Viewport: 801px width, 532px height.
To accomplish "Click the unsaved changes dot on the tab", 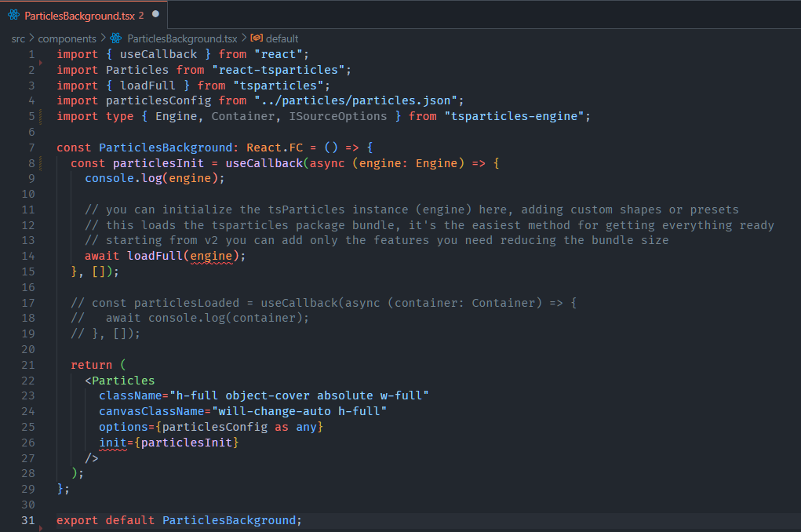I will pyautogui.click(x=156, y=13).
